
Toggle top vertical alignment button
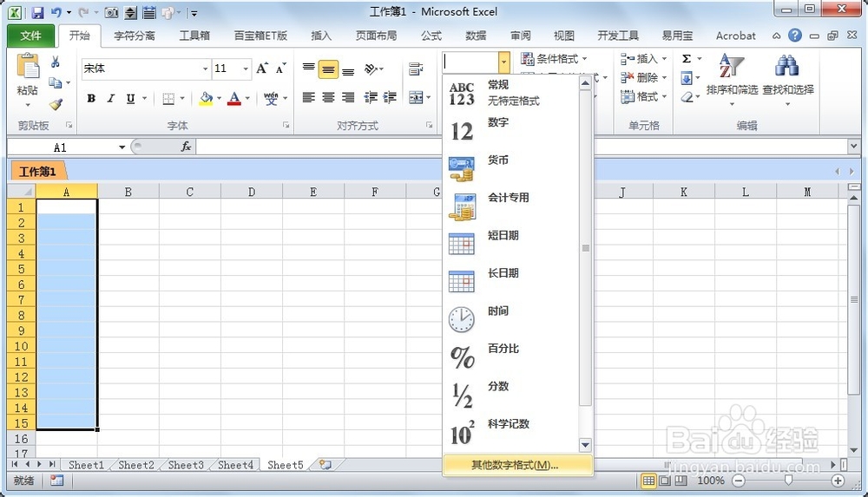(309, 69)
